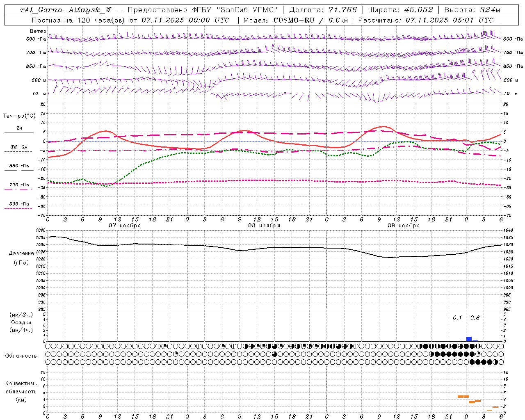Image resolution: width=525 pixels, height=420 pixels.
Task: Click the 09 ноября date label
Action: 404,226
